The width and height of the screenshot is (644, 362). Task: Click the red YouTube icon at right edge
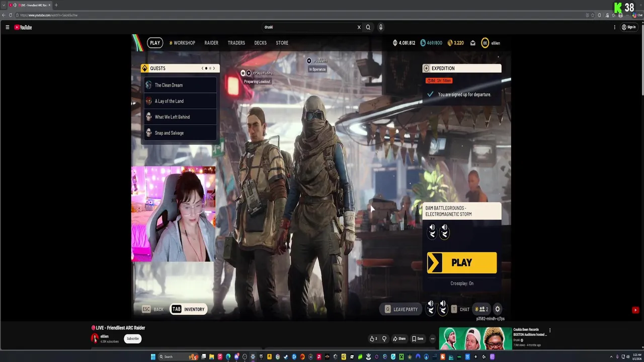tap(635, 310)
